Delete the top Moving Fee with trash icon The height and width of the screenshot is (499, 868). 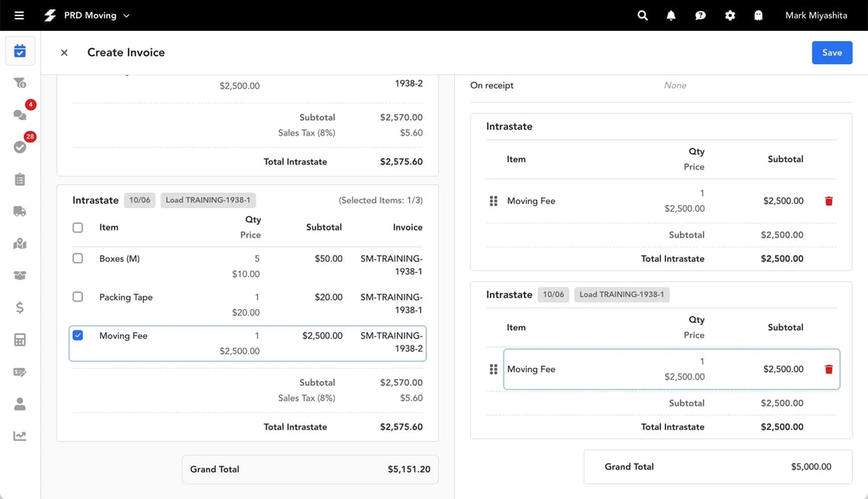point(828,201)
